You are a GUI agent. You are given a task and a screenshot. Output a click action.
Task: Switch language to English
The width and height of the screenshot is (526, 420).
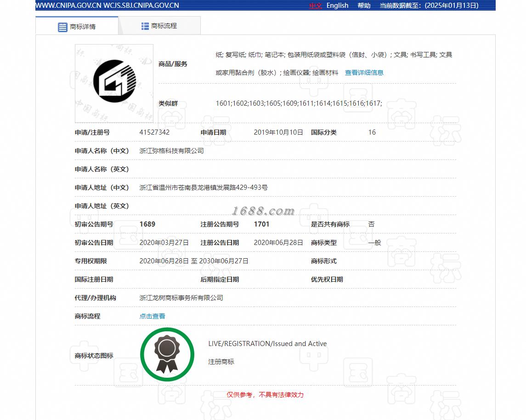(337, 6)
